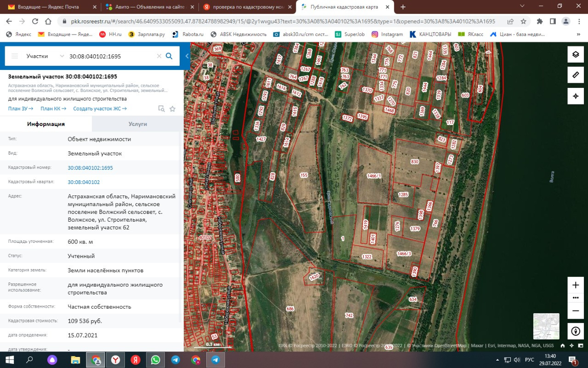Click Создать участок ЖС link

[100, 109]
